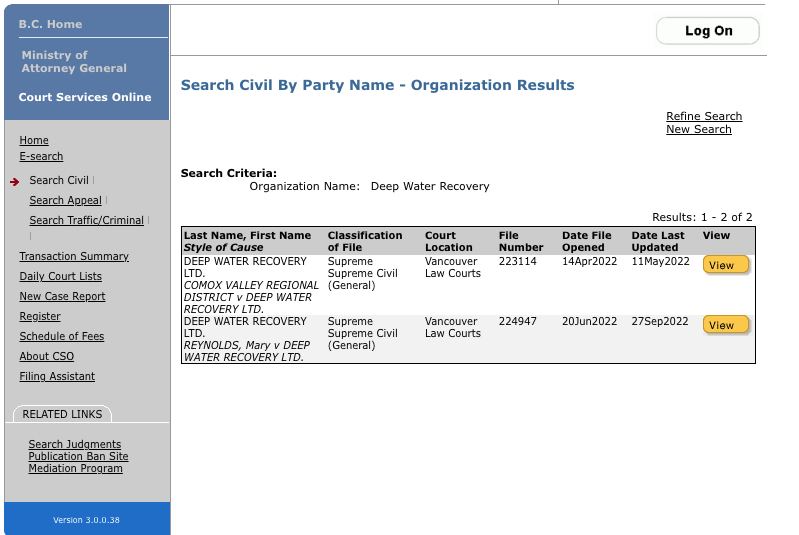Open the Refine Search link
The image size is (799, 535).
[704, 116]
